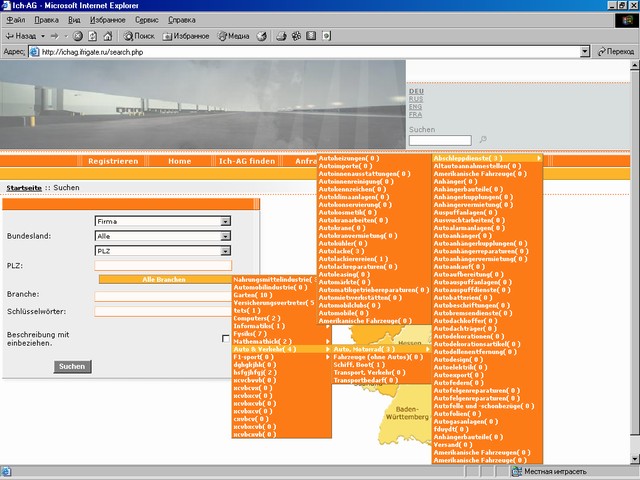
Task: Click the Print icon in the toolbar
Action: point(281,36)
